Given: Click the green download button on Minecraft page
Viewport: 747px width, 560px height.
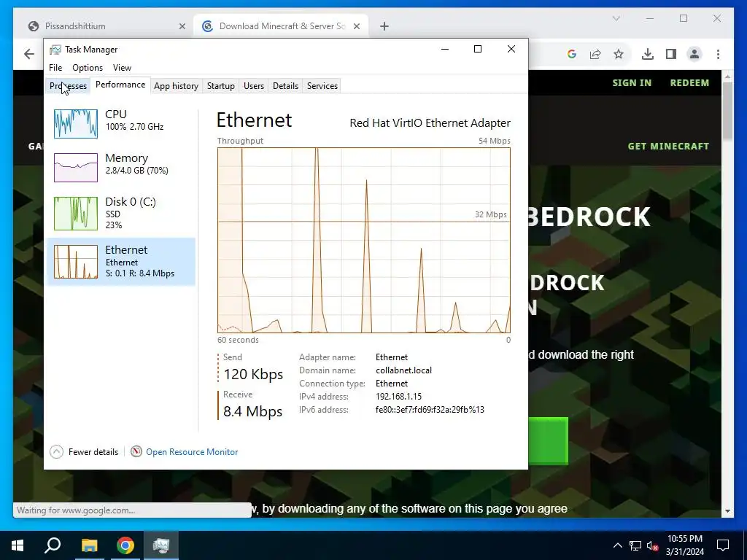Looking at the screenshot, I should 549,441.
